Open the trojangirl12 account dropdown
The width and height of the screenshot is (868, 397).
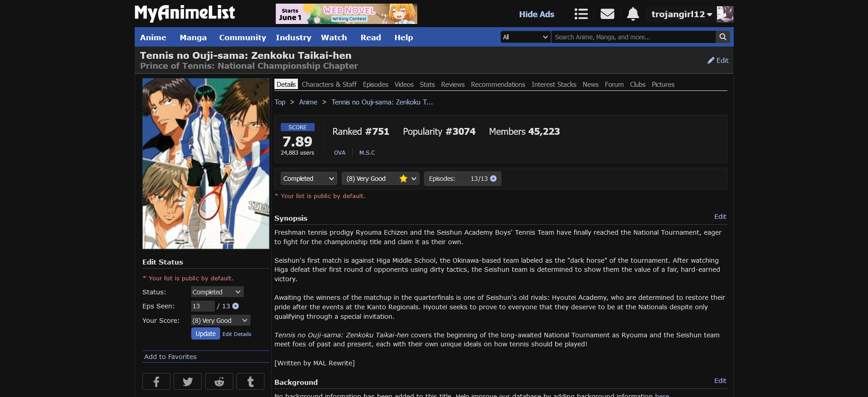682,14
